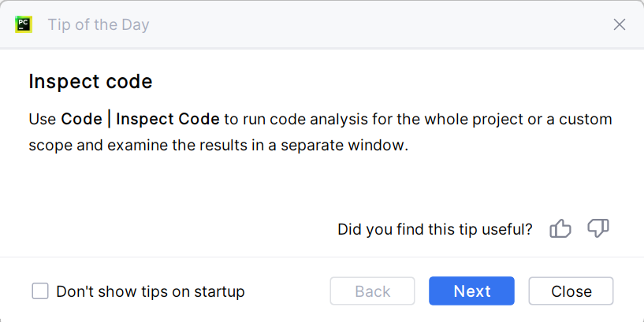Click the "Tip of the Day" window title
This screenshot has height=322, width=644.
(99, 24)
